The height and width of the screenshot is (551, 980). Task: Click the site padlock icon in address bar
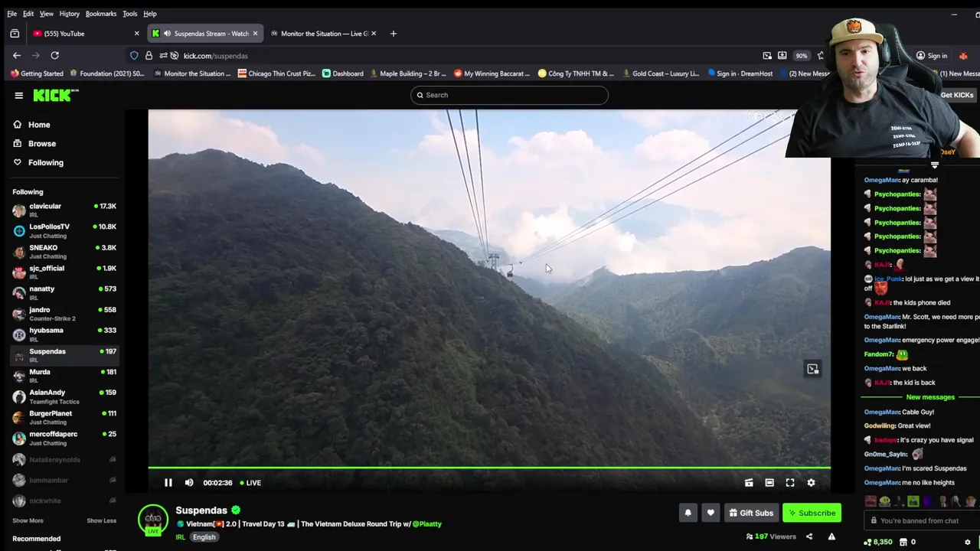coord(149,56)
